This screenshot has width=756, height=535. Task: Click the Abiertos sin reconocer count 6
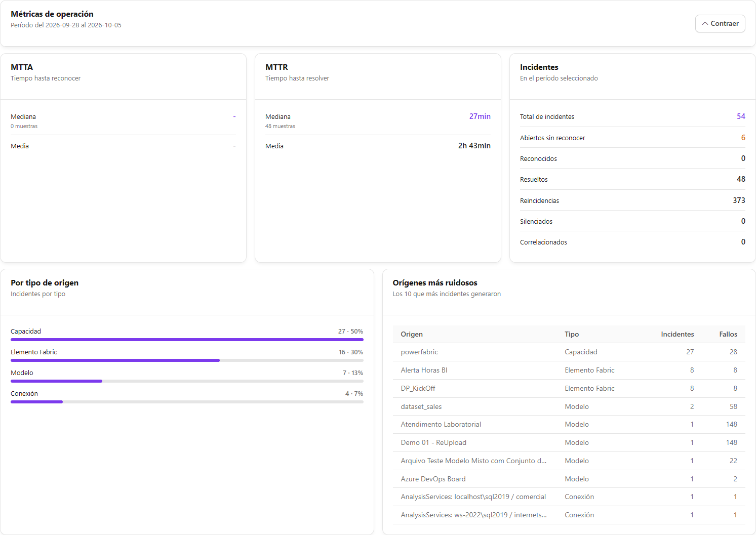coord(743,138)
